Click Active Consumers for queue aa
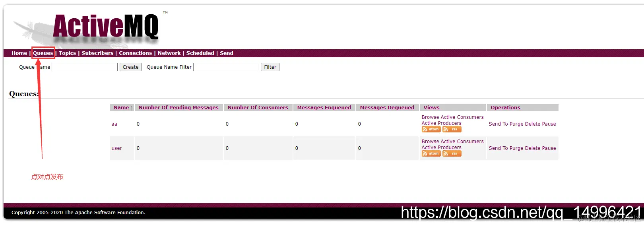 point(462,117)
